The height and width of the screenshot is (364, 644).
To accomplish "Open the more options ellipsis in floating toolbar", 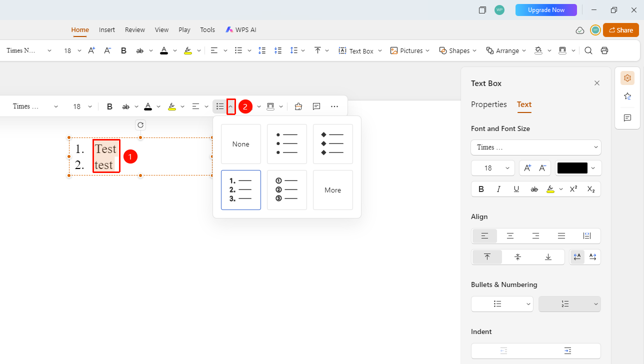I will click(334, 106).
